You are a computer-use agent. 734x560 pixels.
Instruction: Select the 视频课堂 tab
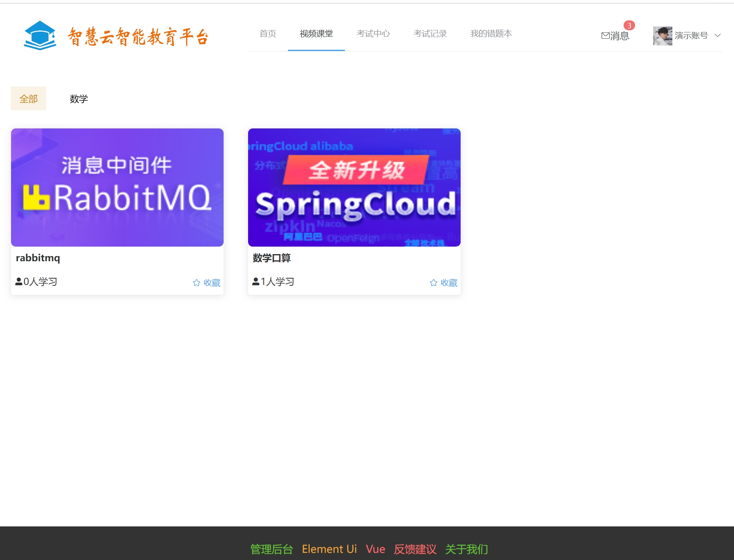pyautogui.click(x=316, y=34)
